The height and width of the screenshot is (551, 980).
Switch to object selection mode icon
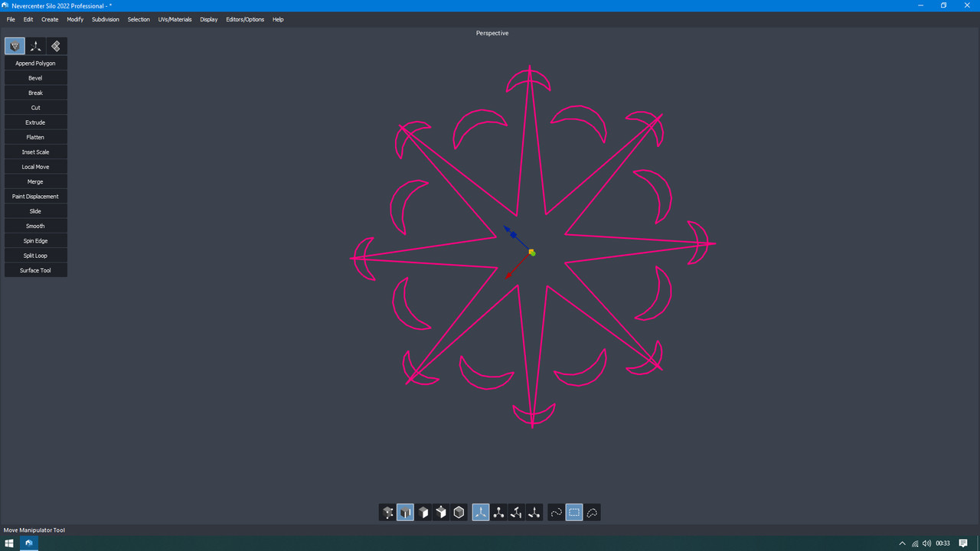point(459,513)
